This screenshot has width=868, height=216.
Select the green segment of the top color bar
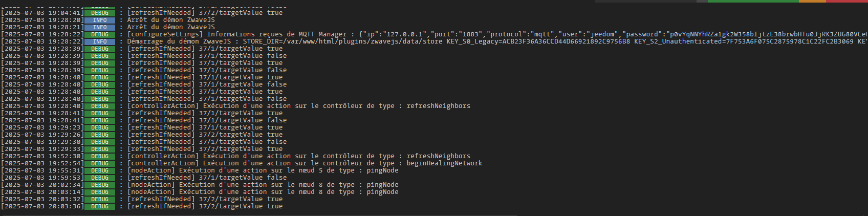click(753, 1)
